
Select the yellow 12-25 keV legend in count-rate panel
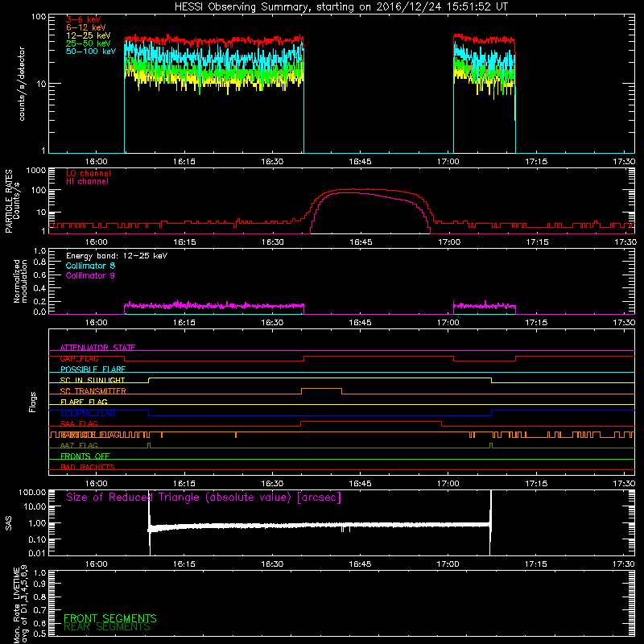coord(88,35)
